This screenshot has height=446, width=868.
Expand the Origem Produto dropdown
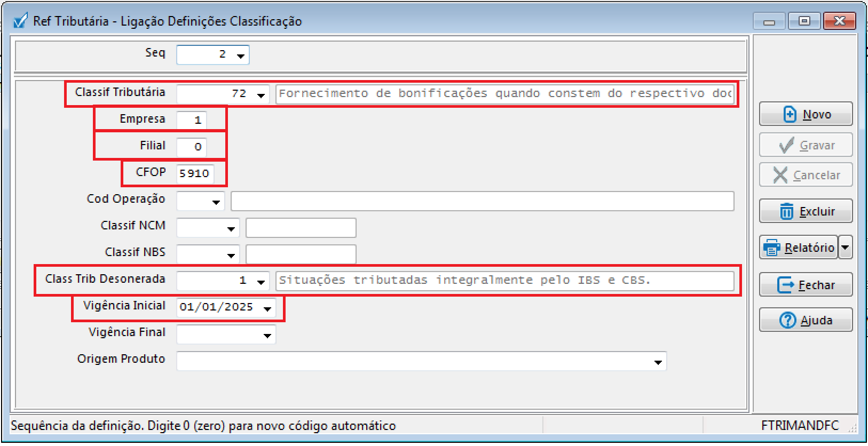658,362
